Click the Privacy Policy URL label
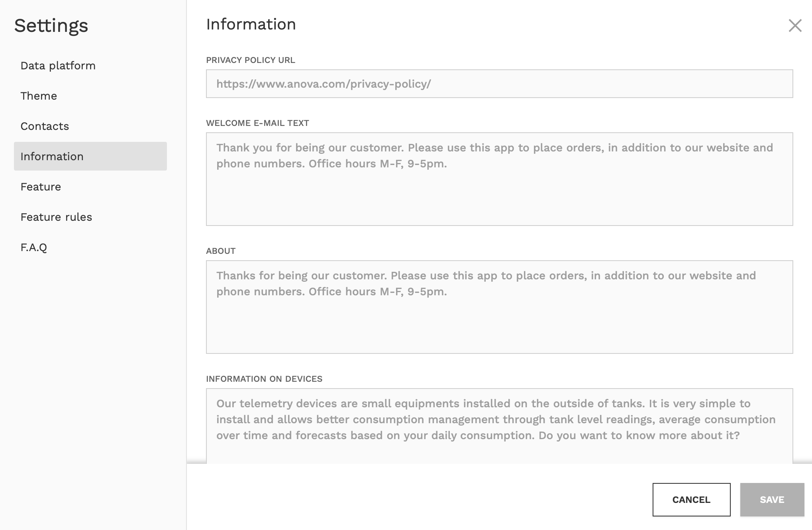This screenshot has height=530, width=812. (x=251, y=61)
